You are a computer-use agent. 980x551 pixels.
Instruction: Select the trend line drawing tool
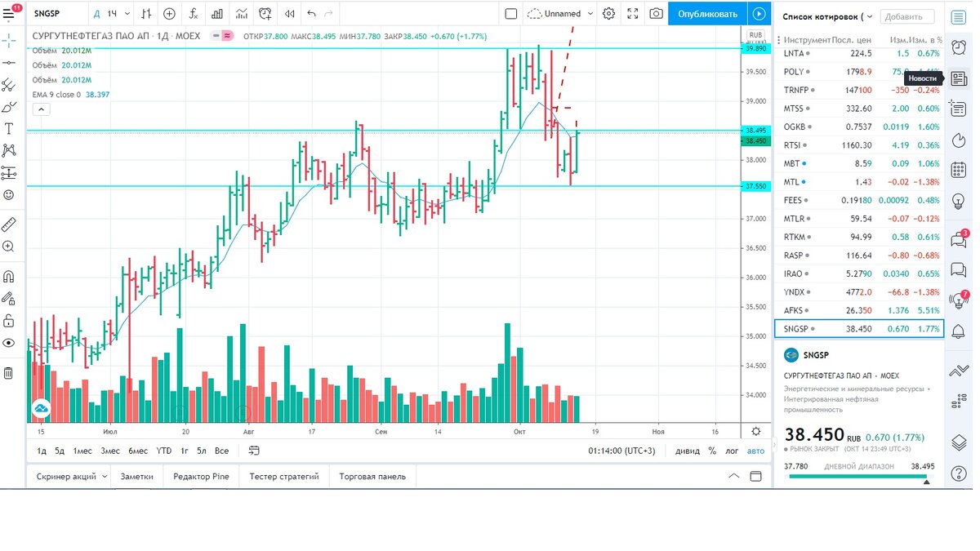point(9,62)
